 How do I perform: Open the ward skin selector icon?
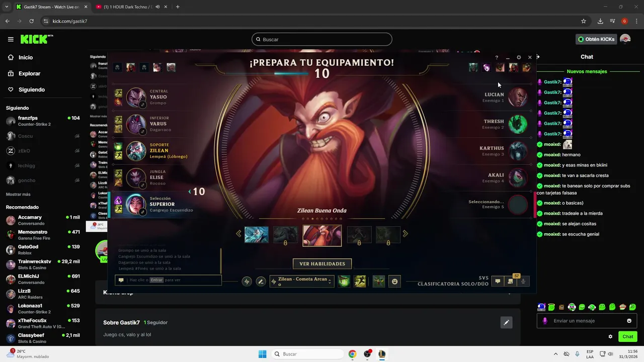coord(379,282)
